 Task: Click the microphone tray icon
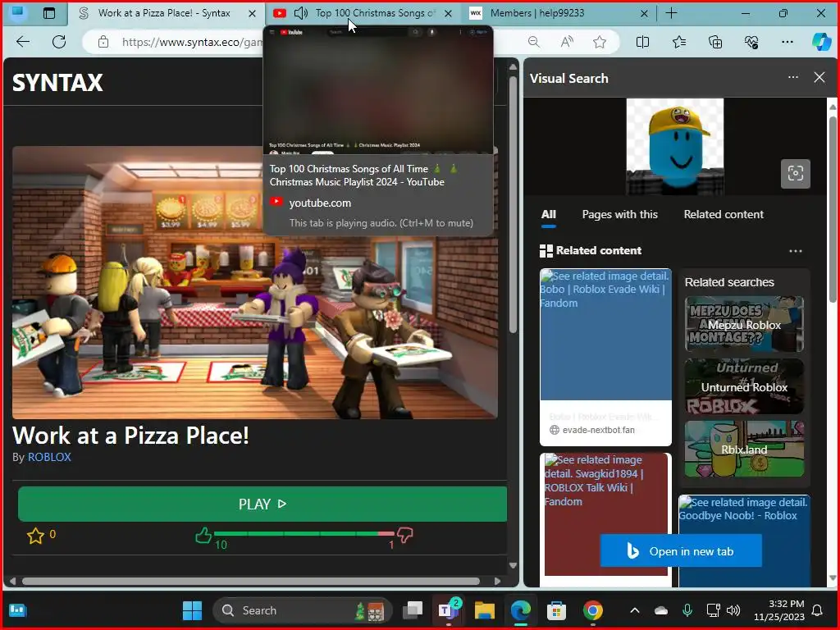click(687, 610)
